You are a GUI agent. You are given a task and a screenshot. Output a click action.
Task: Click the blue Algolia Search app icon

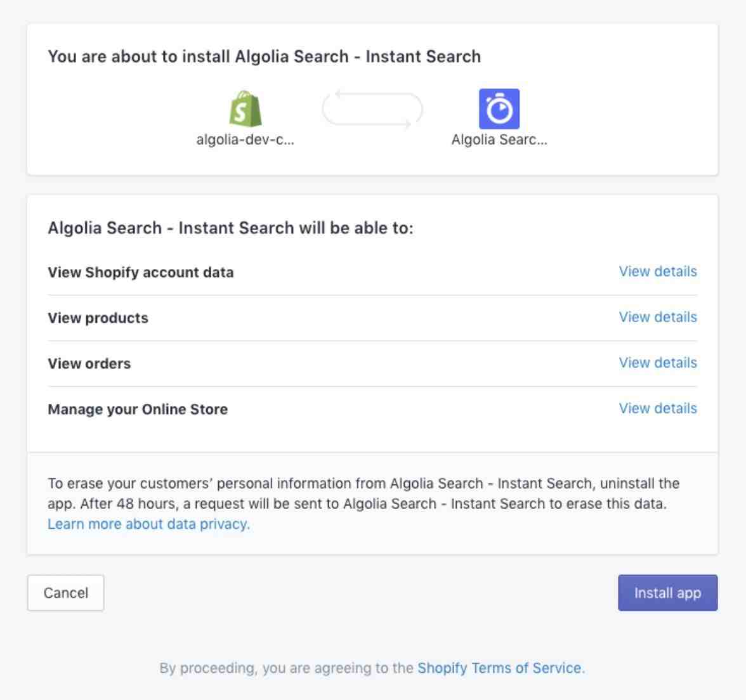tap(499, 109)
